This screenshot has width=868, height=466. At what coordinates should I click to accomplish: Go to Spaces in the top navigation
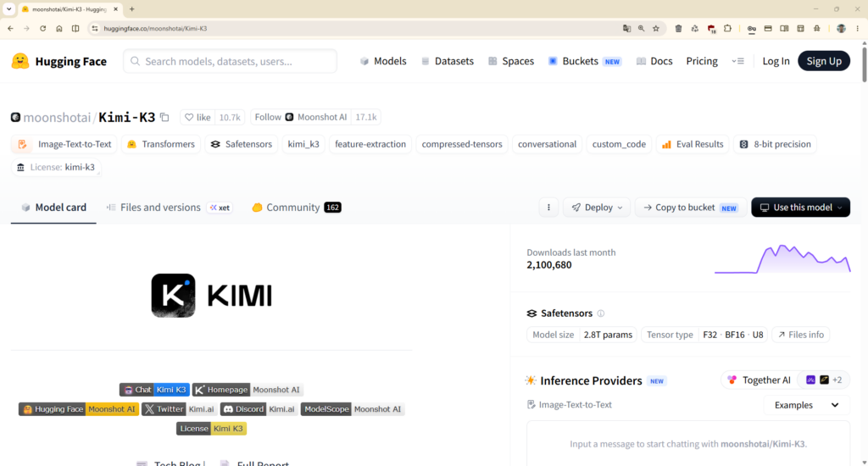click(511, 61)
